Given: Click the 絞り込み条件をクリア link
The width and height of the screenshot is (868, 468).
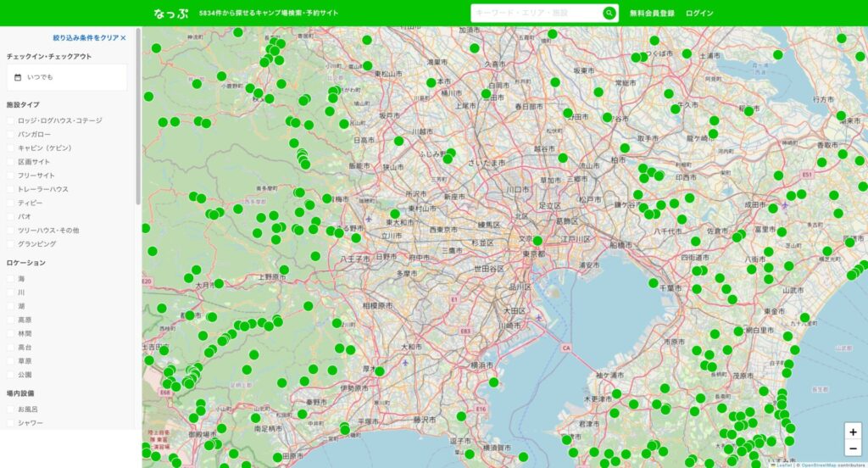Looking at the screenshot, I should pos(85,38).
